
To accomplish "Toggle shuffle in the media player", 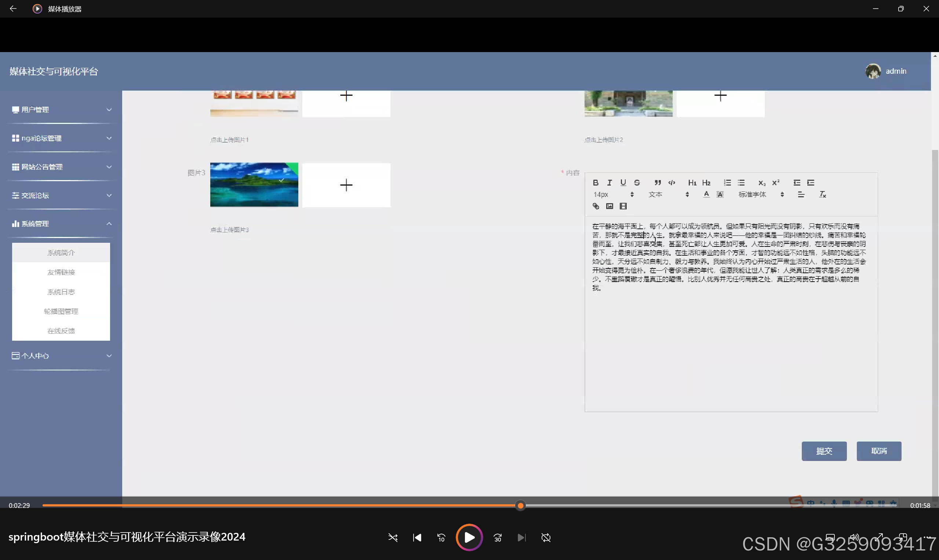I will point(393,537).
